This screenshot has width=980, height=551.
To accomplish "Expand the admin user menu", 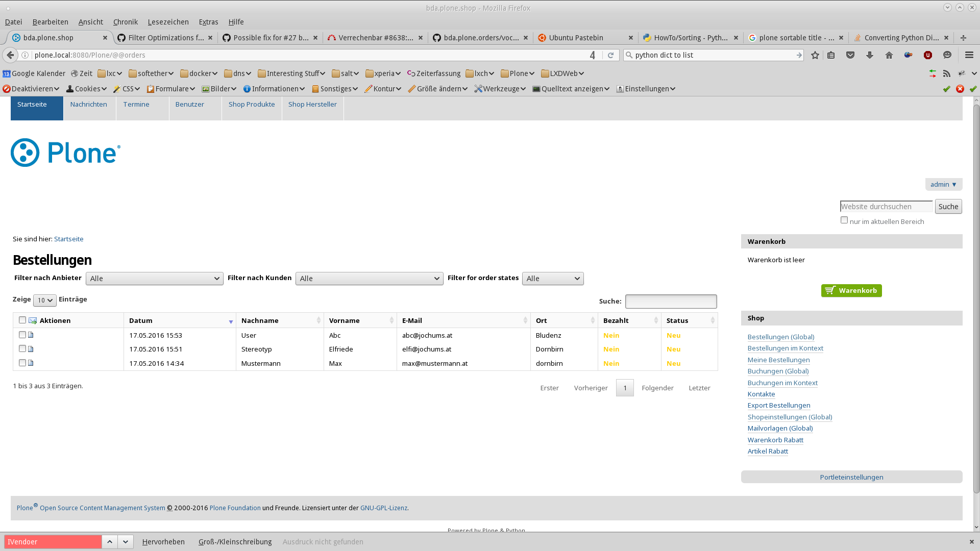I will (944, 184).
